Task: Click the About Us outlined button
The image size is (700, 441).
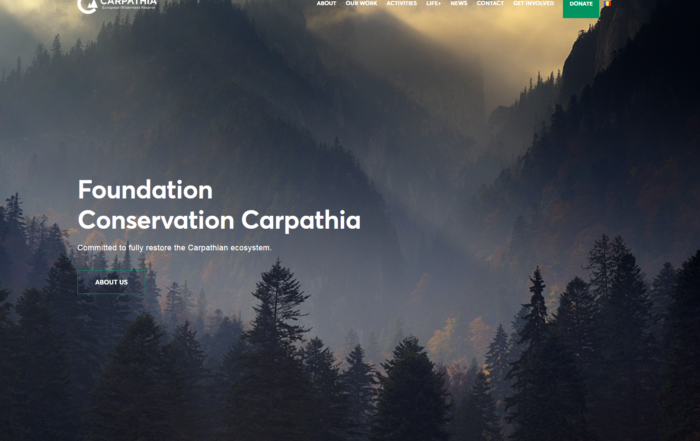Action: pyautogui.click(x=111, y=282)
